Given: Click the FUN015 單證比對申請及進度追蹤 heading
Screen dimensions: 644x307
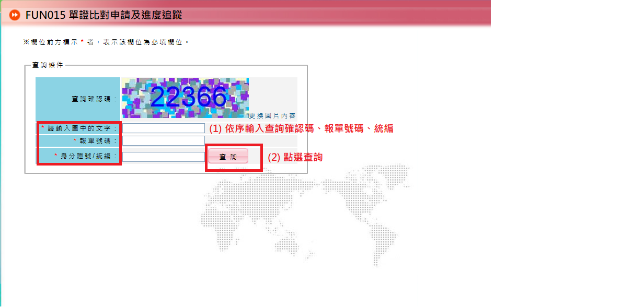Looking at the screenshot, I should click(x=103, y=15).
